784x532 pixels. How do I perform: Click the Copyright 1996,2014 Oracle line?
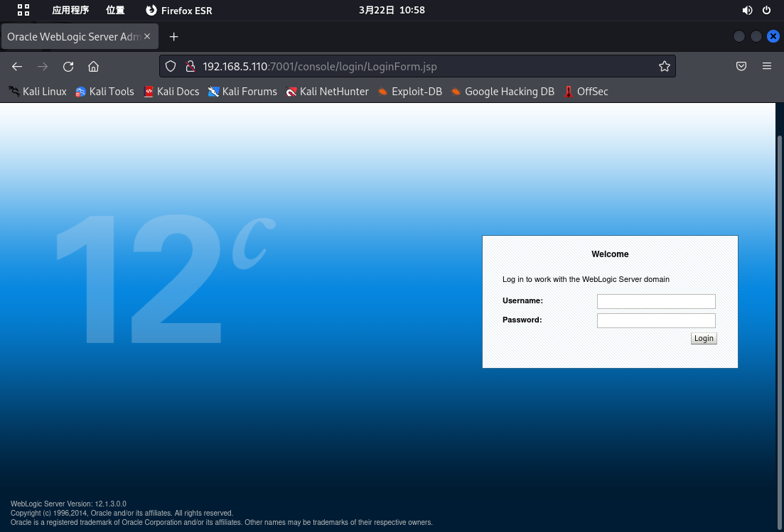click(x=122, y=513)
